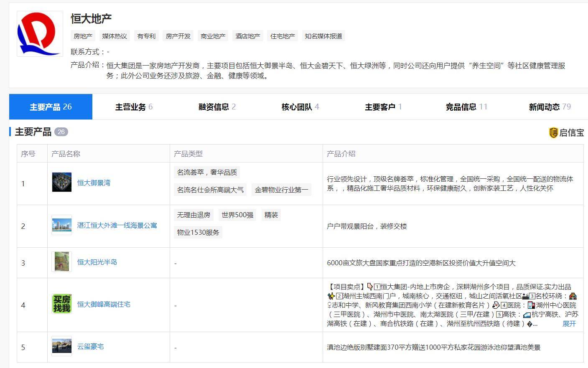
Task: Open the 融资信息 tab
Action: [217, 107]
